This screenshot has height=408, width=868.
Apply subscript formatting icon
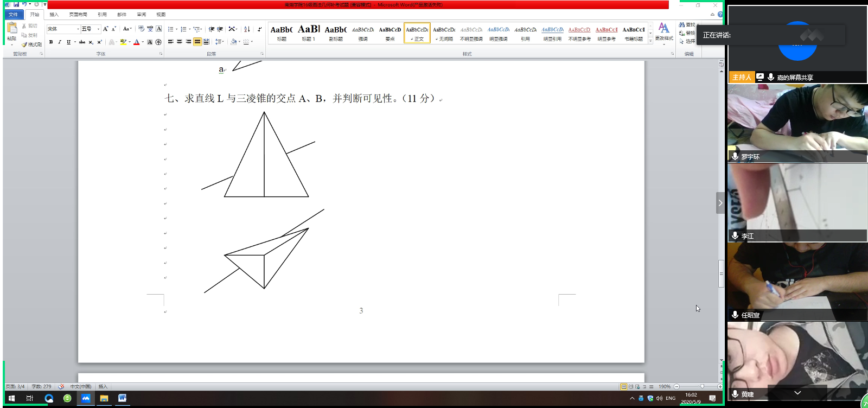point(91,42)
